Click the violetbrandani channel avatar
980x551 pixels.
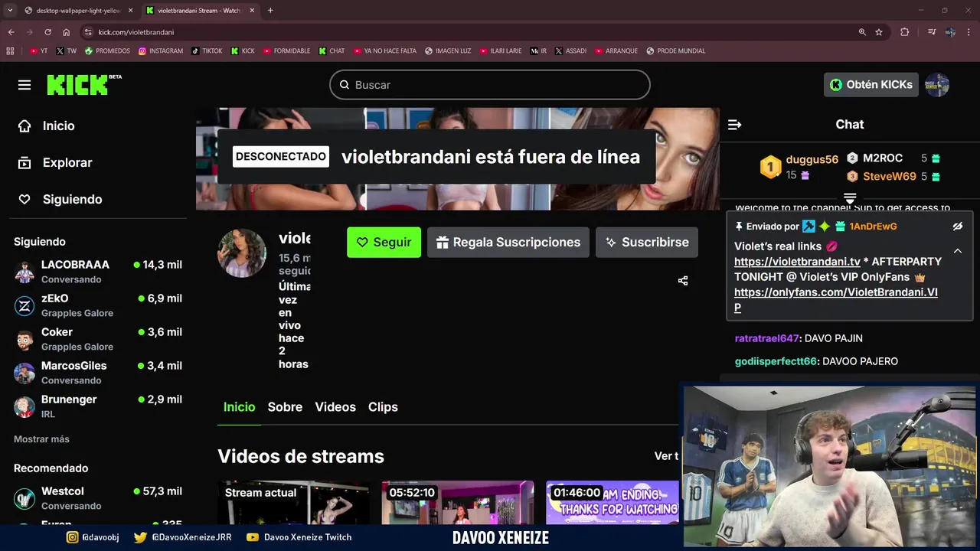point(242,253)
